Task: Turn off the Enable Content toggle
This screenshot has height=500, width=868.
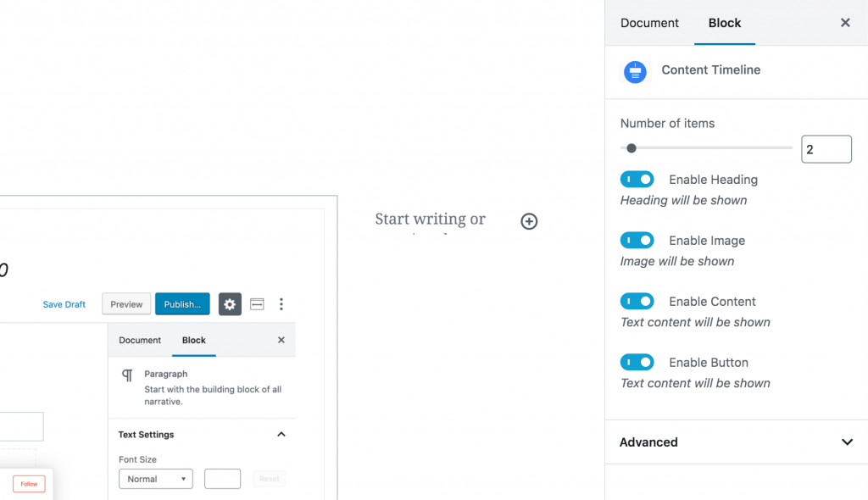Action: (637, 301)
